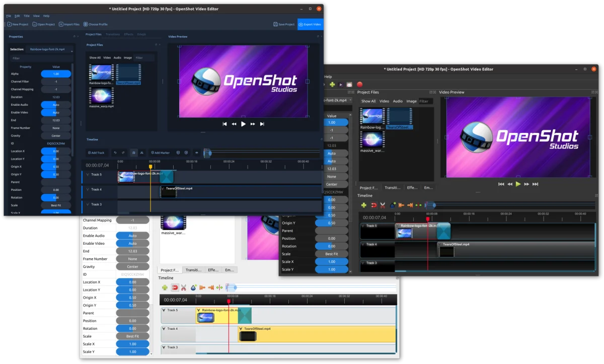The image size is (604, 364).
Task: Open Title menu in front window
Action: (27, 16)
